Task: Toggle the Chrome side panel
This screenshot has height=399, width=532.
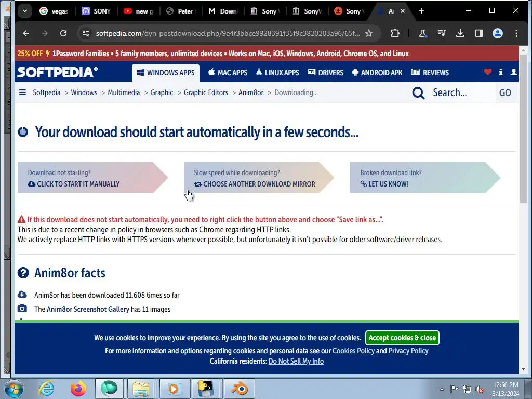Action: coord(478,33)
